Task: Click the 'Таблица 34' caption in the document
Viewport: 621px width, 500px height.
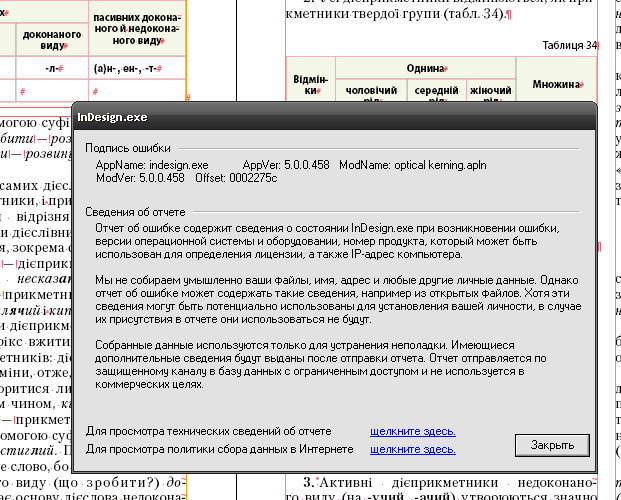Action: [570, 46]
